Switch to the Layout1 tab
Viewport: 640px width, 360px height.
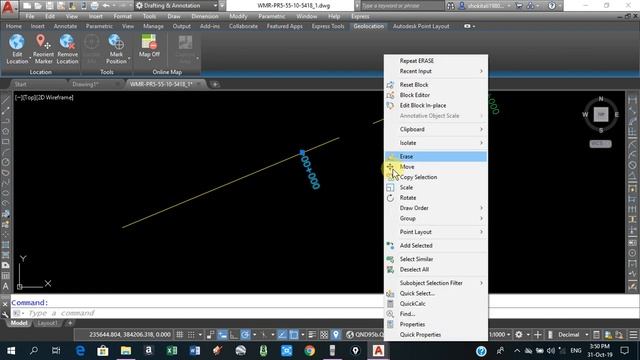tap(47, 323)
